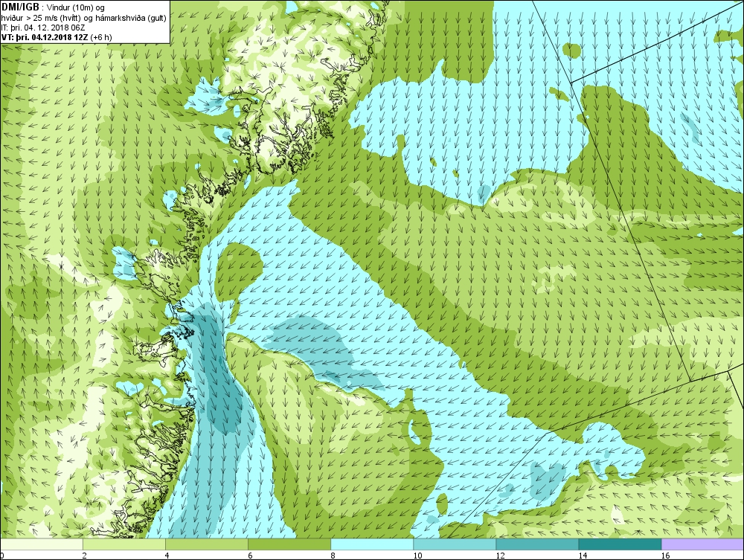The image size is (744, 560).
Task: Click the 2–4 m/s light green legend swatch
Action: tap(124, 544)
